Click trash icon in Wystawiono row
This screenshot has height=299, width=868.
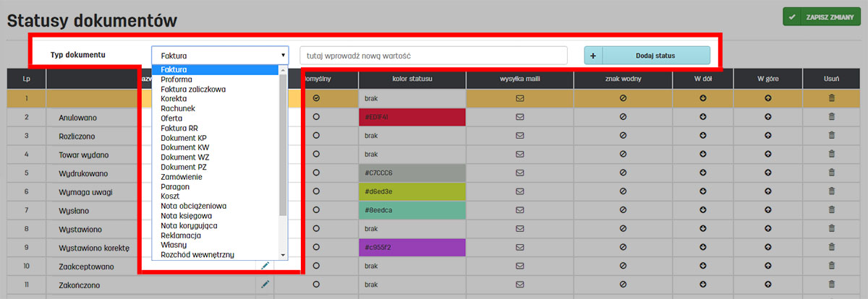[x=831, y=229]
